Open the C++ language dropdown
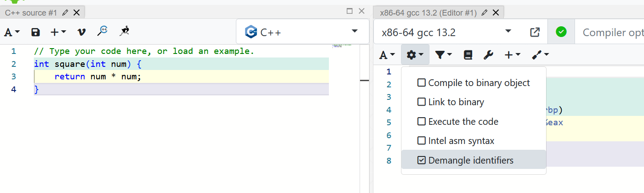 point(303,32)
